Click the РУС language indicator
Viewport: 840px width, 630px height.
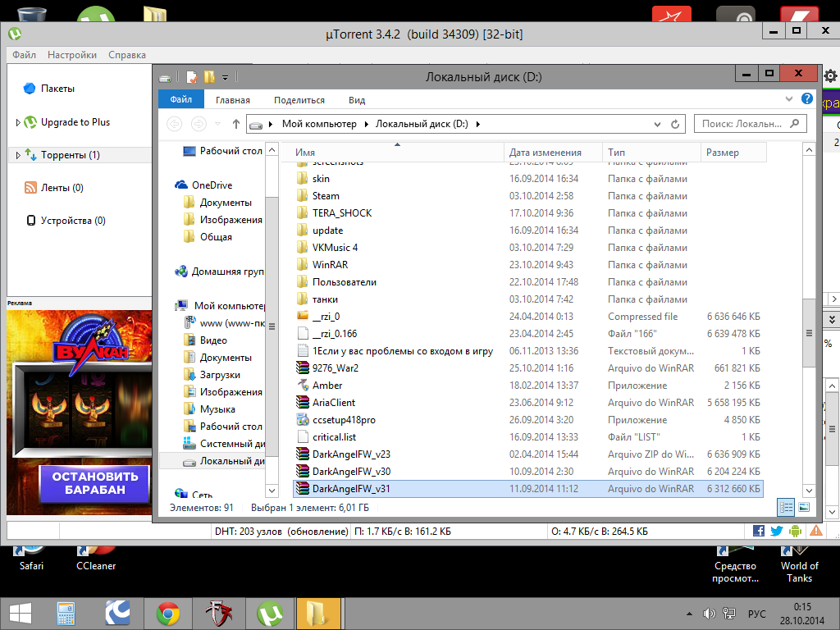tap(756, 614)
